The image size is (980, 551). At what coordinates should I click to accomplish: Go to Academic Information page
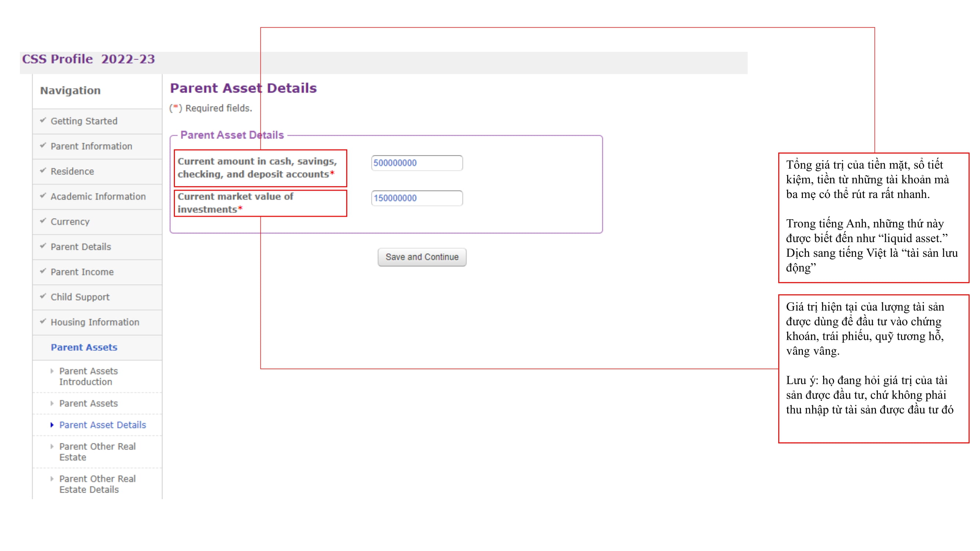[98, 197]
